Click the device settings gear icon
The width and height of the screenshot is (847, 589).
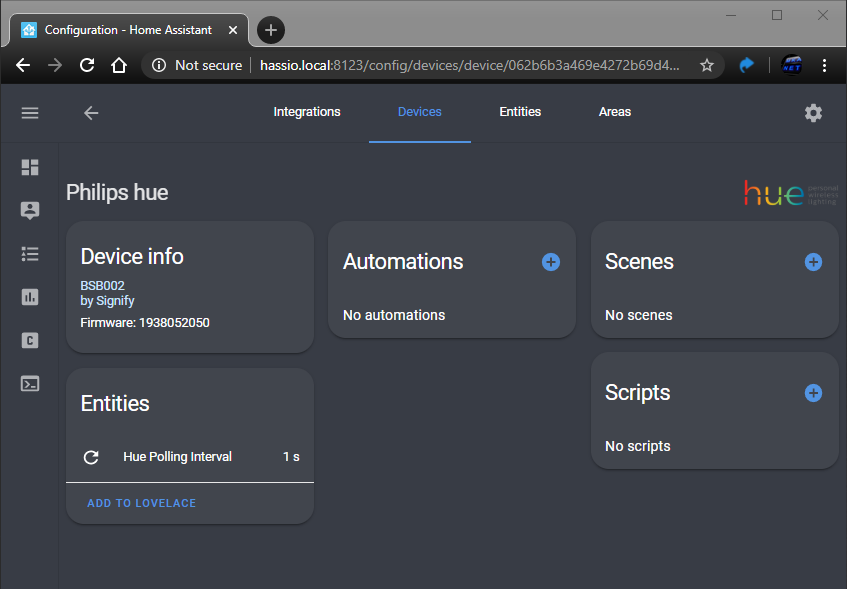pyautogui.click(x=813, y=113)
